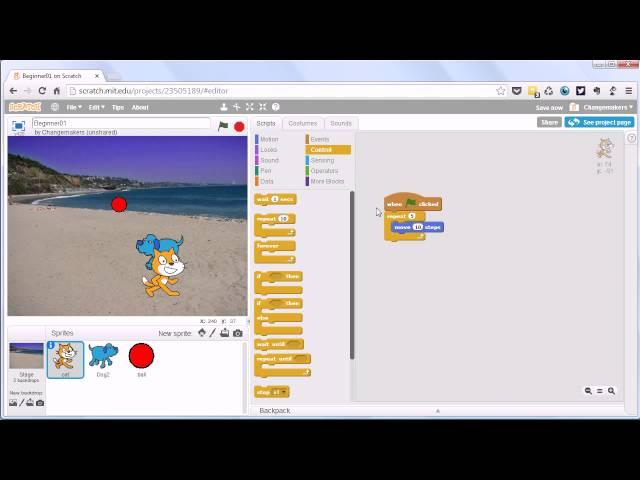The width and height of the screenshot is (640, 480).
Task: Click the project title Beginner01 field
Action: click(x=121, y=123)
